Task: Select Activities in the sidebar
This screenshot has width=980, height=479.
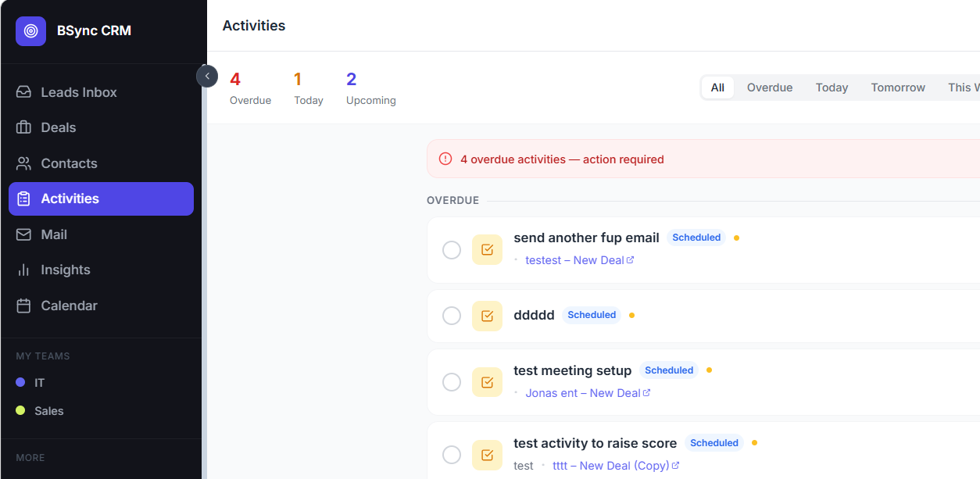Action: [101, 198]
